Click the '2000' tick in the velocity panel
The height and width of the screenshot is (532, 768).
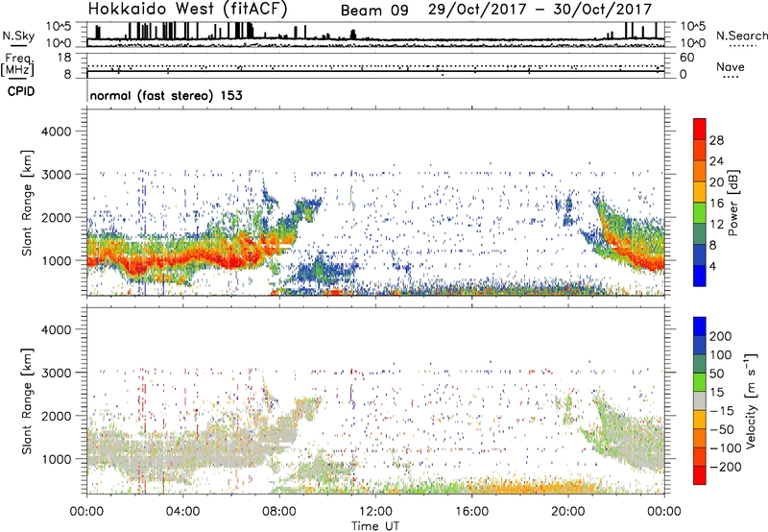57,416
